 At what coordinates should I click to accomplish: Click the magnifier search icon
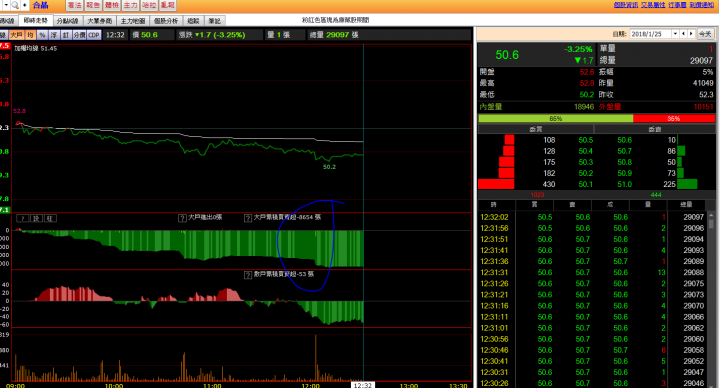[15, 5]
